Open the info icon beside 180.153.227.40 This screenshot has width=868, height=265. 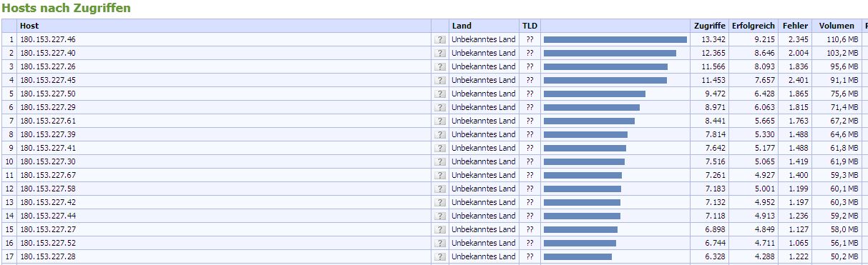click(440, 53)
